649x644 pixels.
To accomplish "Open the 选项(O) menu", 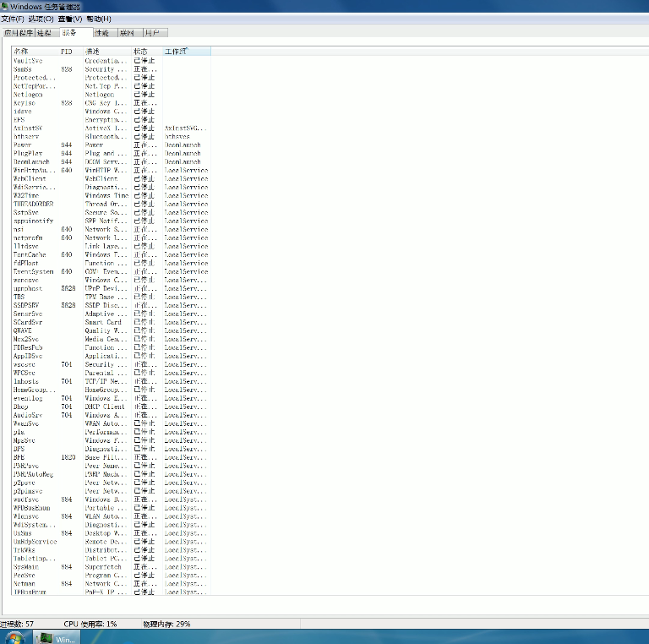I will point(41,19).
